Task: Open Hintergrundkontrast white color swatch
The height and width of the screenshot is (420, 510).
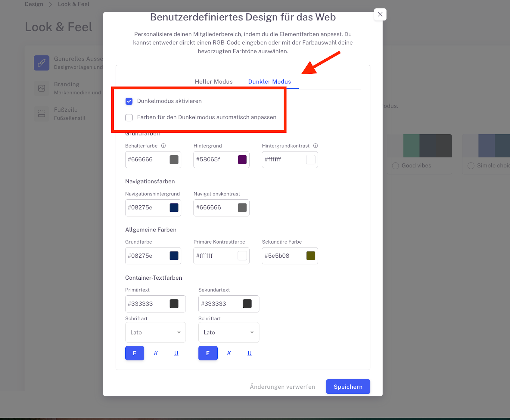Action: (x=311, y=159)
